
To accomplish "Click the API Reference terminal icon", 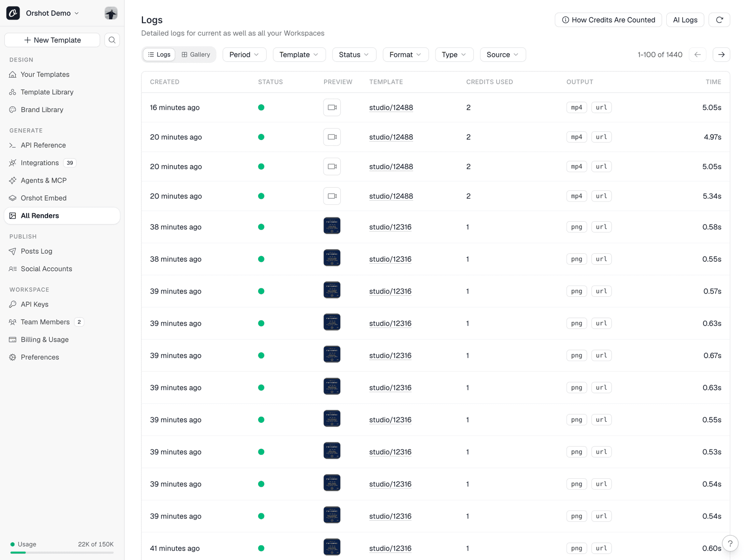I will coord(13,145).
